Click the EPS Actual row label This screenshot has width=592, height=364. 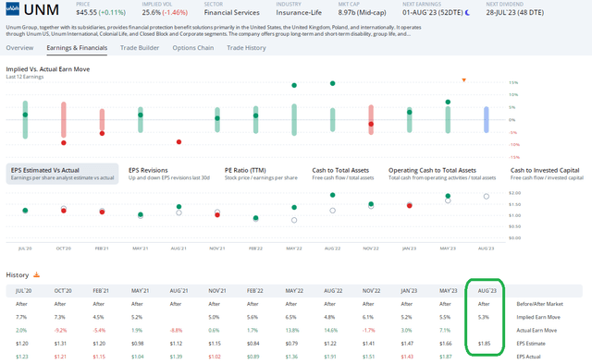(x=528, y=357)
